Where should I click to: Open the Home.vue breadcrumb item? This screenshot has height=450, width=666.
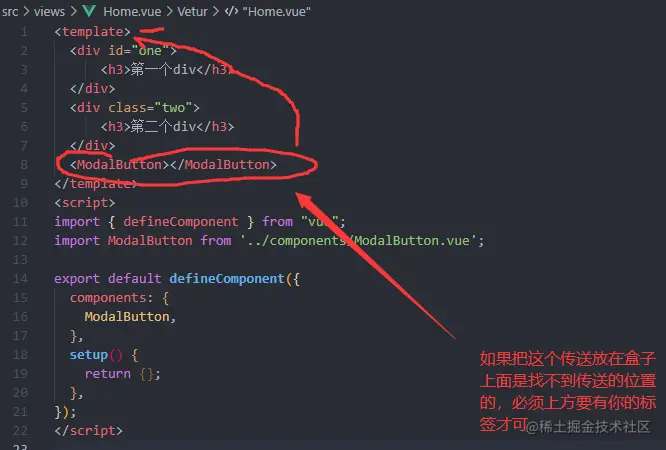(132, 11)
